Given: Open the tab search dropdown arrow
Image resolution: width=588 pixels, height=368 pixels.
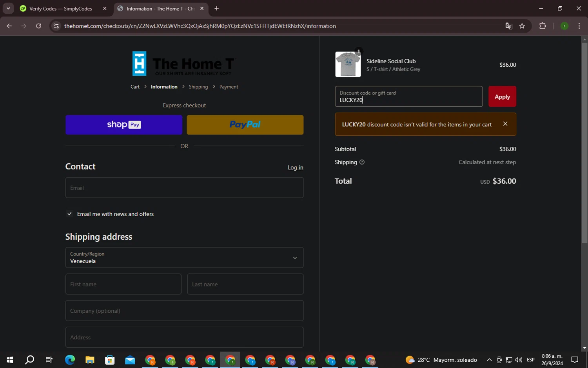Looking at the screenshot, I should tap(8, 8).
